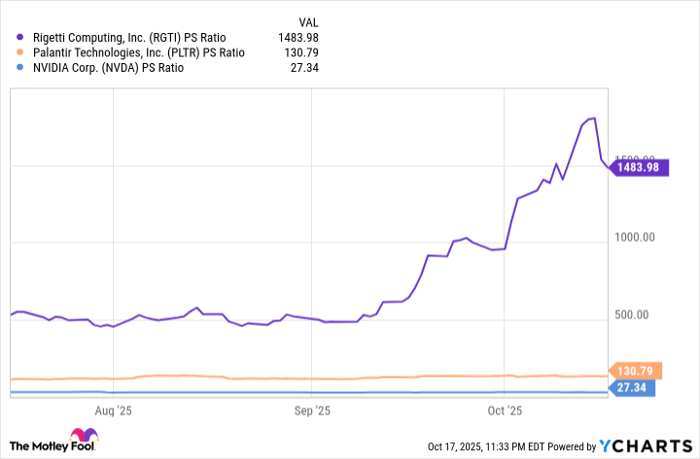Click the orange 130.79 value flag on chart
The width and height of the screenshot is (700, 459).
tap(632, 371)
